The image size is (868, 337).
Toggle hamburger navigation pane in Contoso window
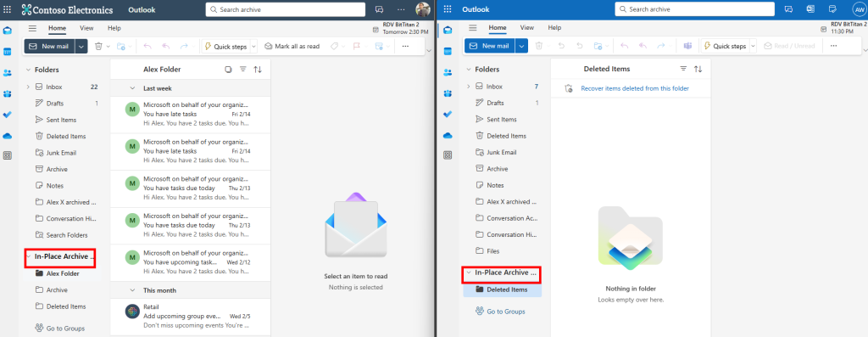tap(33, 28)
